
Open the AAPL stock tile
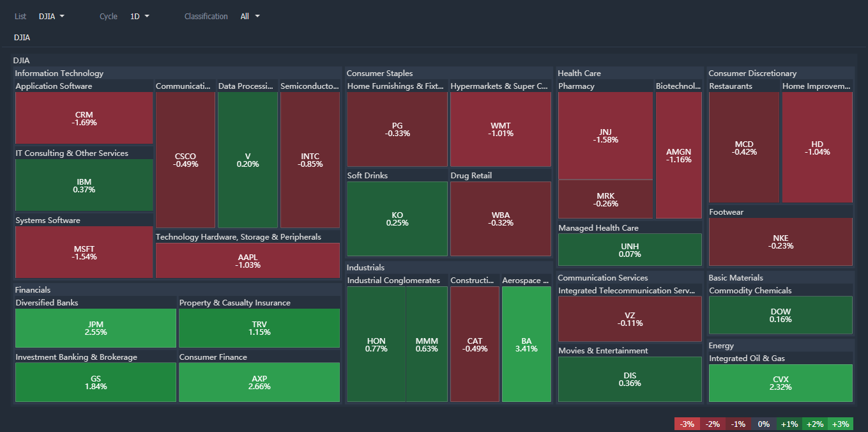pos(247,261)
